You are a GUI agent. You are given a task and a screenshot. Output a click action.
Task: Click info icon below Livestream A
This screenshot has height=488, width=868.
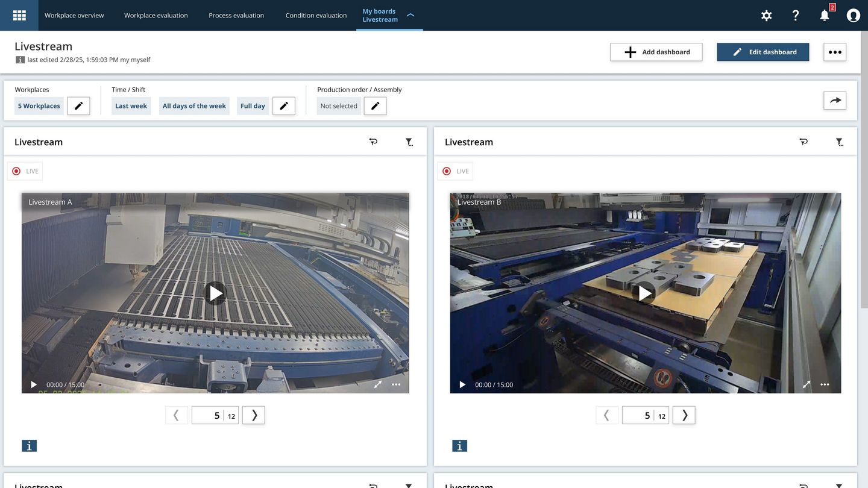click(29, 446)
